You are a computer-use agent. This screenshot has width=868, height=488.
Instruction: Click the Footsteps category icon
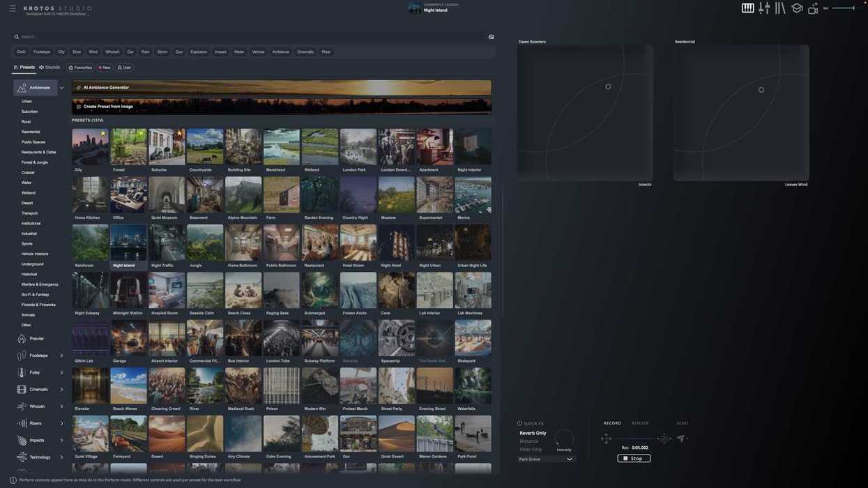tap(22, 356)
